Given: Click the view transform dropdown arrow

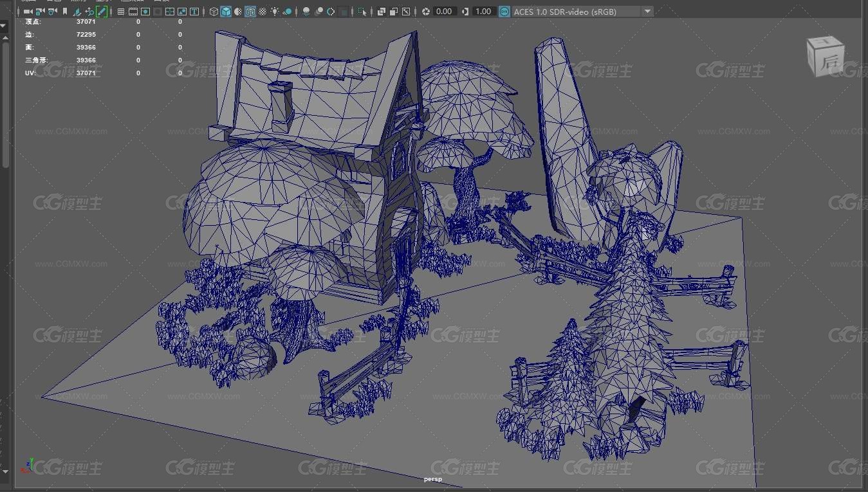Looking at the screenshot, I should click(647, 12).
